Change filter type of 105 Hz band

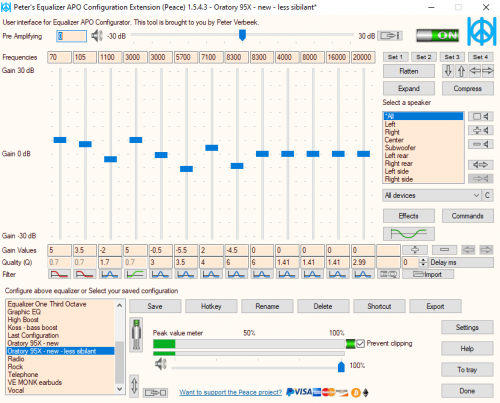click(x=85, y=275)
